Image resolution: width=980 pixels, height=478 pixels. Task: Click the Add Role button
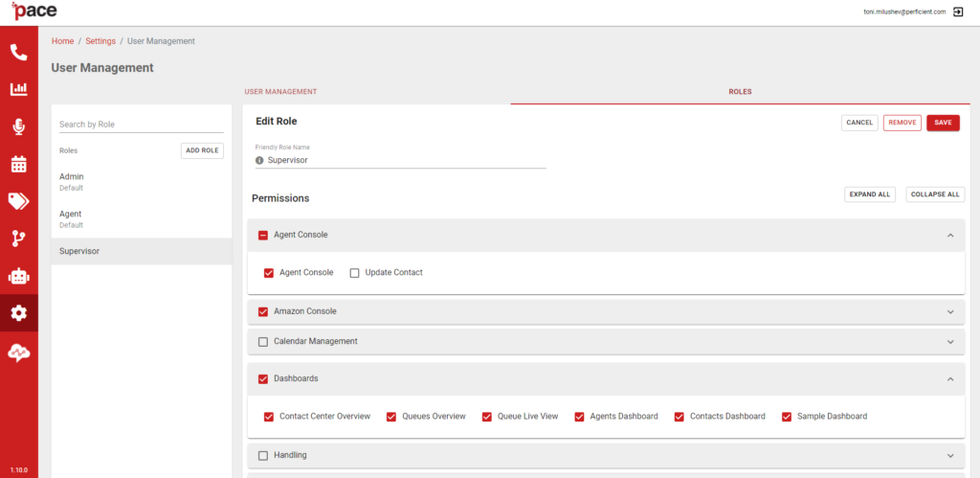click(202, 150)
